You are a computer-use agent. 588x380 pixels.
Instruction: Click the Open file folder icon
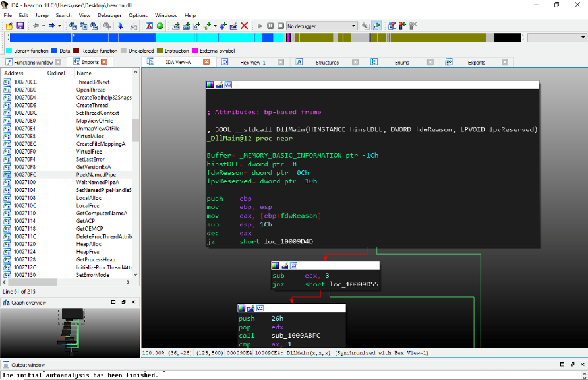(9, 26)
